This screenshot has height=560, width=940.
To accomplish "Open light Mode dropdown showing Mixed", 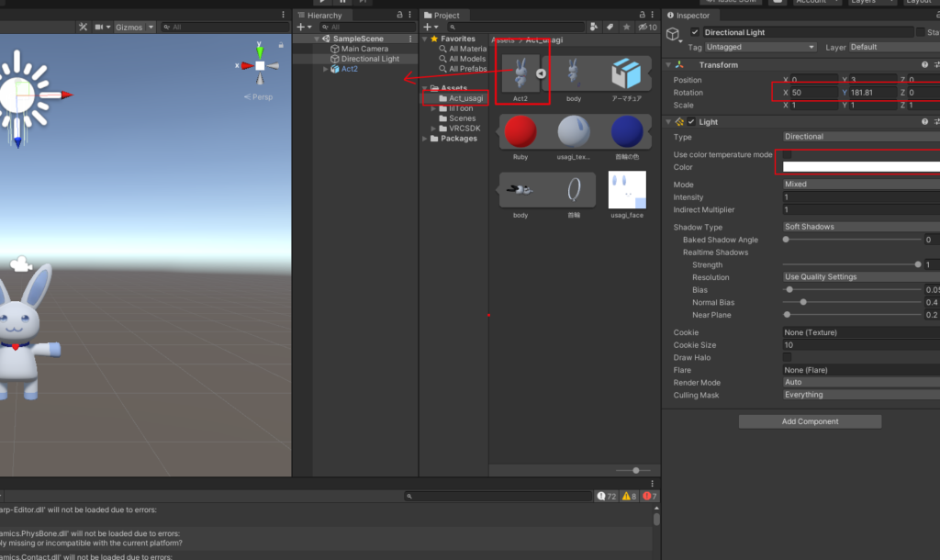I will tap(861, 185).
